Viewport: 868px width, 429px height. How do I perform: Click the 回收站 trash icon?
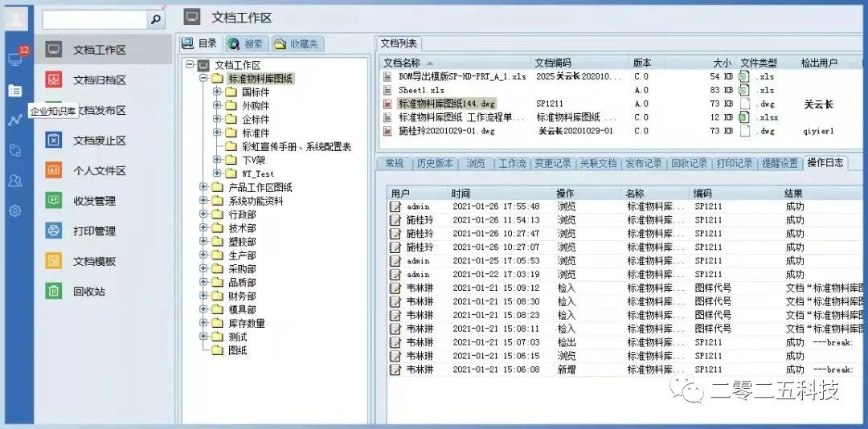click(x=54, y=291)
